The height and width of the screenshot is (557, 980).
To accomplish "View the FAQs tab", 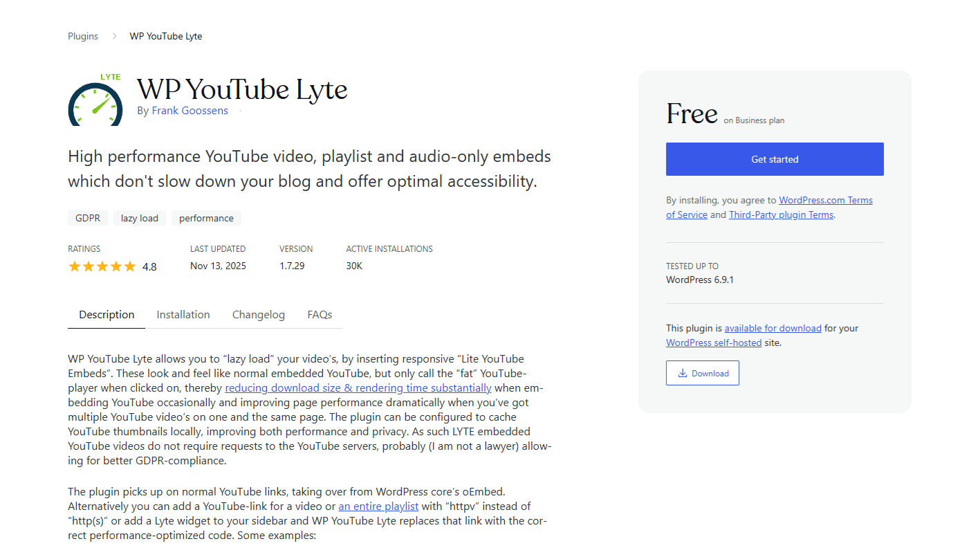I will (319, 314).
